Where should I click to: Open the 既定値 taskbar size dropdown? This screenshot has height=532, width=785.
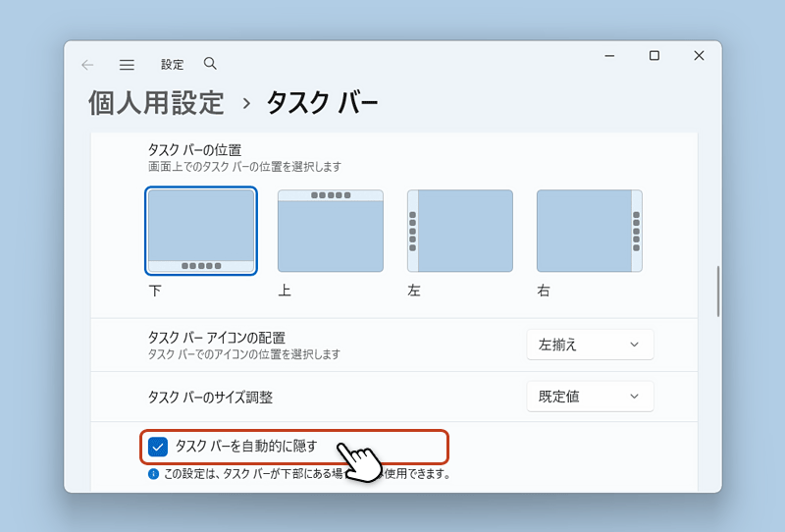click(x=590, y=397)
